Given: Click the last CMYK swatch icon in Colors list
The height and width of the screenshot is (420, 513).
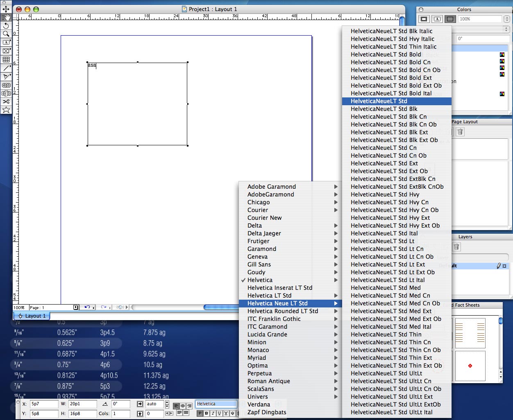Looking at the screenshot, I should click(502, 94).
